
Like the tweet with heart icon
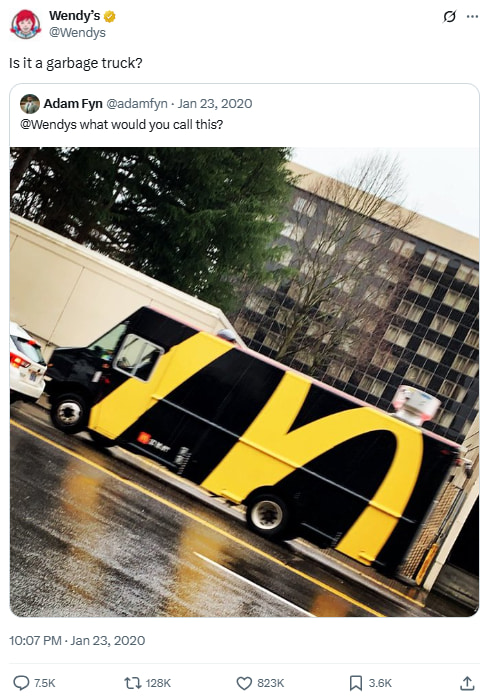click(x=244, y=683)
